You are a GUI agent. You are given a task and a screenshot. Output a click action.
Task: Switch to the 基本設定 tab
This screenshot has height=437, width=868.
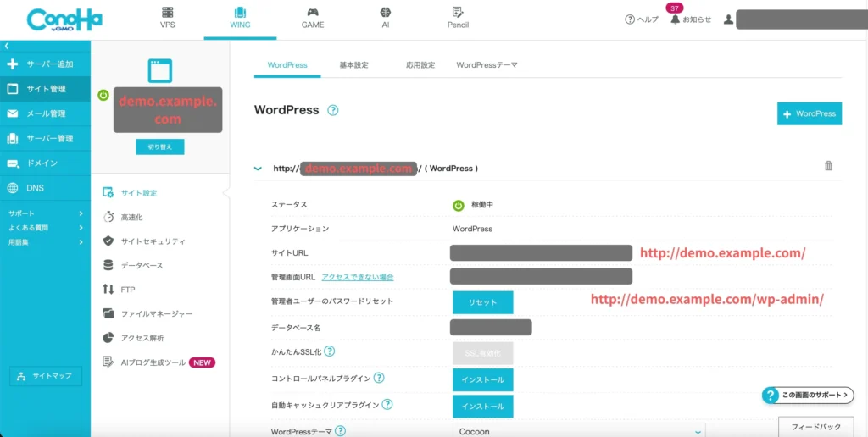coord(353,64)
